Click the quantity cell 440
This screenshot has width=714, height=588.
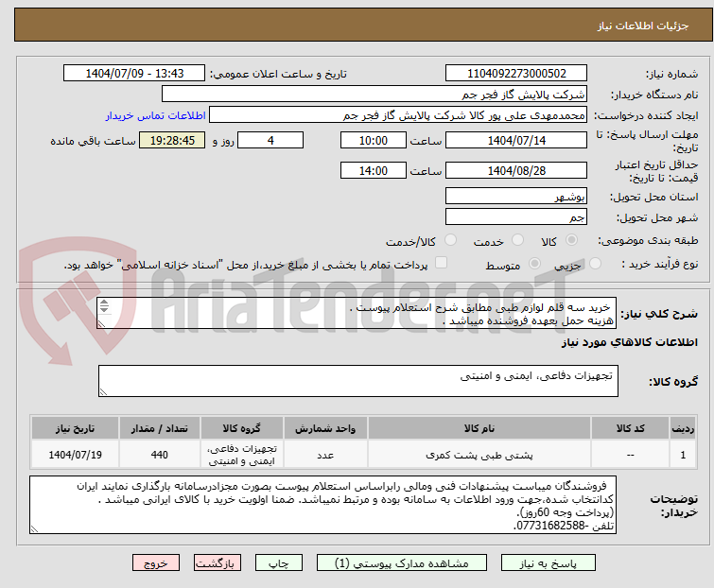[x=160, y=455]
